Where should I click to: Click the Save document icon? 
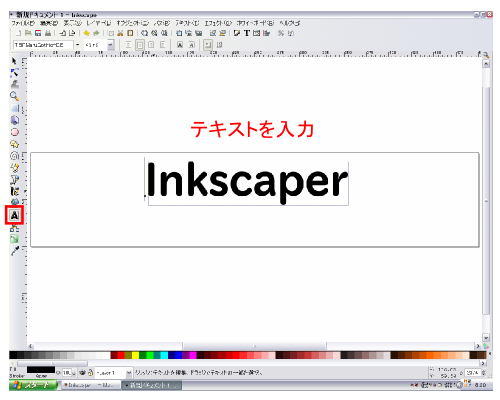point(38,33)
